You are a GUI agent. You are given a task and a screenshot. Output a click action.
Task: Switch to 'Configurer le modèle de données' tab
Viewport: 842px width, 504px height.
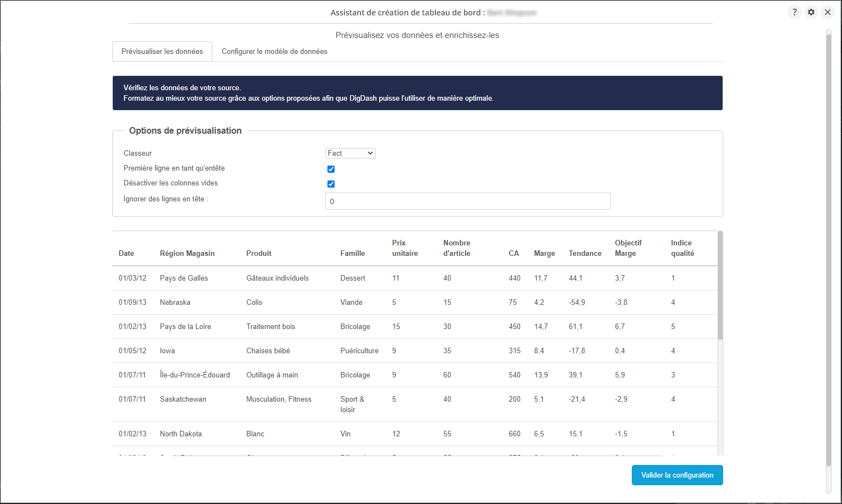click(x=275, y=51)
